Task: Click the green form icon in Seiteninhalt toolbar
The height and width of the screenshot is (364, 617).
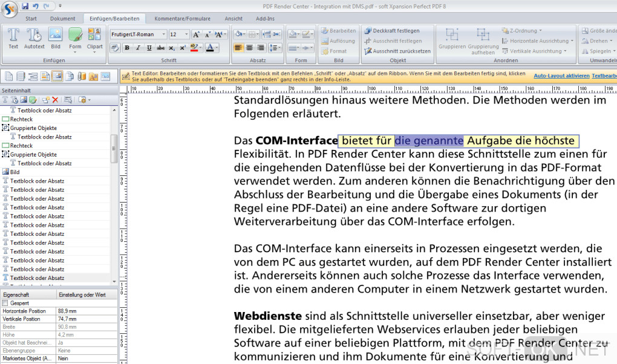Action: pos(33,100)
